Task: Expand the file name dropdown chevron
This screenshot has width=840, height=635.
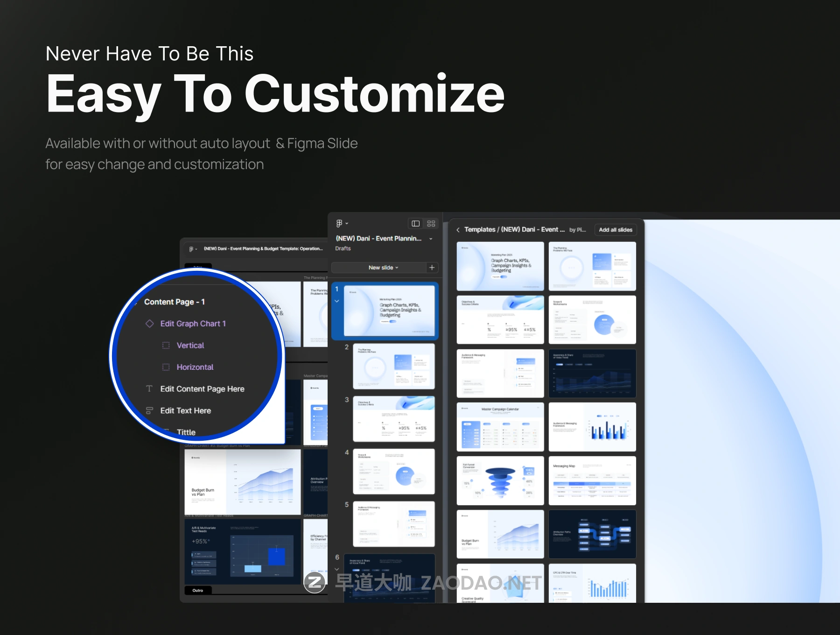Action: [x=431, y=239]
